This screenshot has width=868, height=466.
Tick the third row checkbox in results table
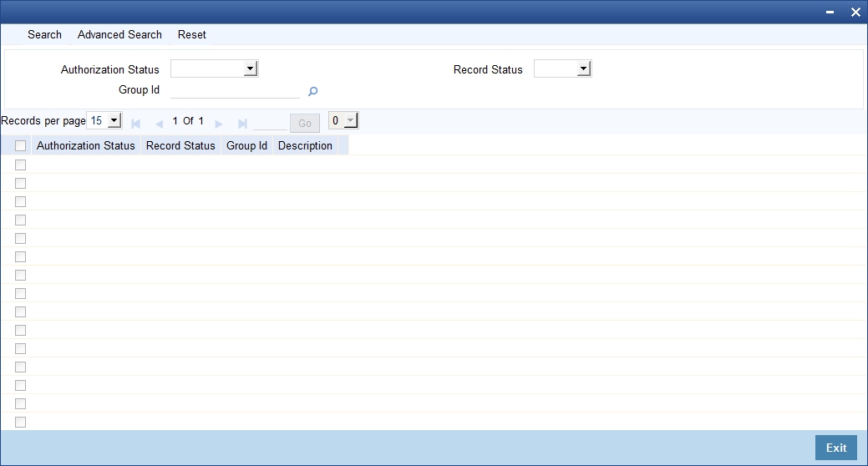click(21, 201)
